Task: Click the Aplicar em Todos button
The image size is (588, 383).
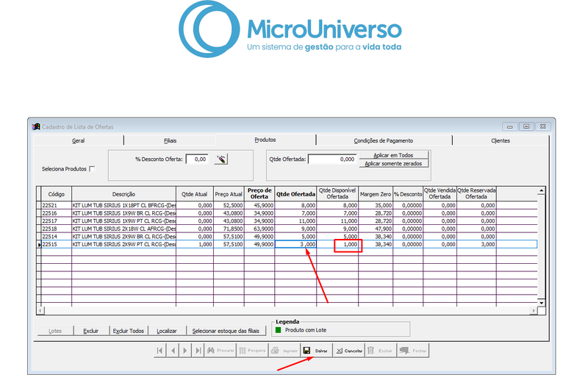Action: [x=393, y=155]
